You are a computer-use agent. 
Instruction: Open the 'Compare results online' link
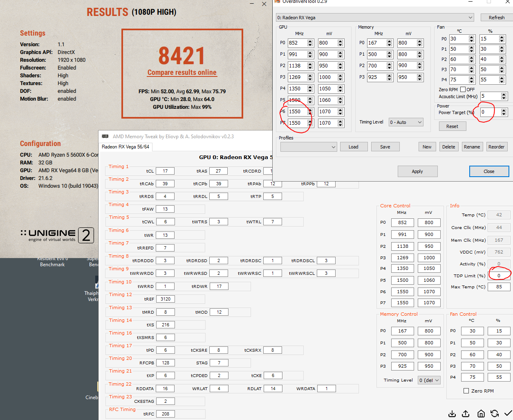tap(182, 72)
